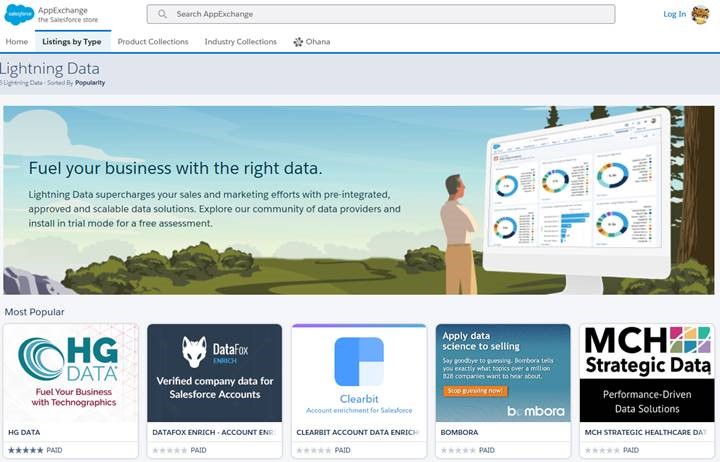
Task: Click the HG Data star rating
Action: pyautogui.click(x=26, y=450)
